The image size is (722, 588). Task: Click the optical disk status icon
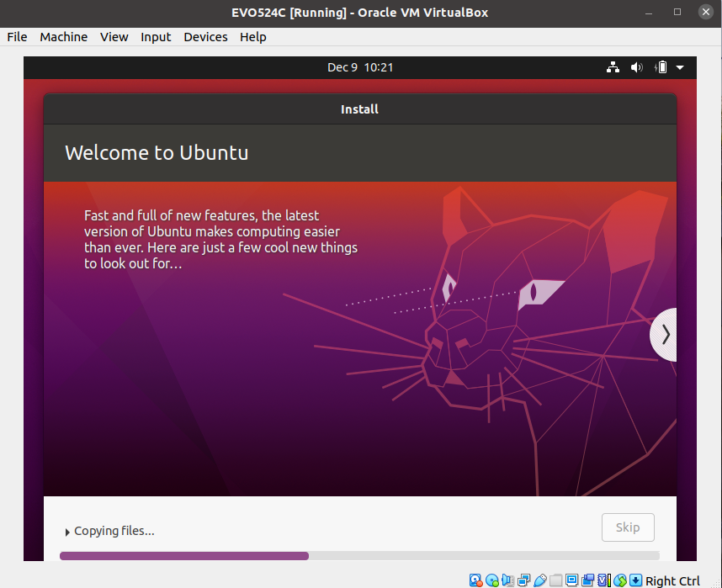point(492,580)
